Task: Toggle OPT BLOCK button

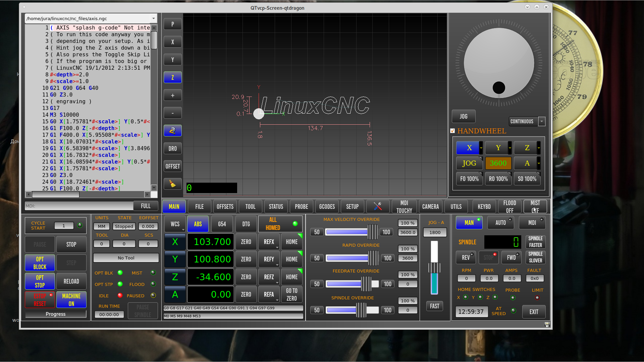Action: tap(40, 263)
